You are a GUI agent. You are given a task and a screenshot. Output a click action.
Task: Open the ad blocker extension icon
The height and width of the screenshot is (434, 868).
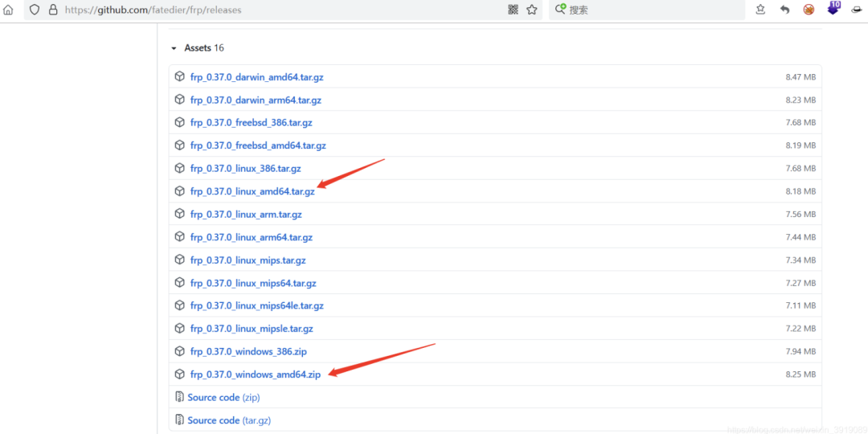click(809, 10)
